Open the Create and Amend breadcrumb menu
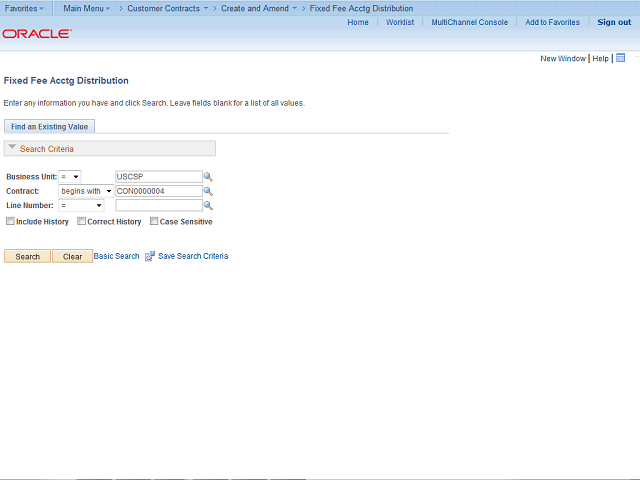The image size is (640, 480). [x=259, y=8]
